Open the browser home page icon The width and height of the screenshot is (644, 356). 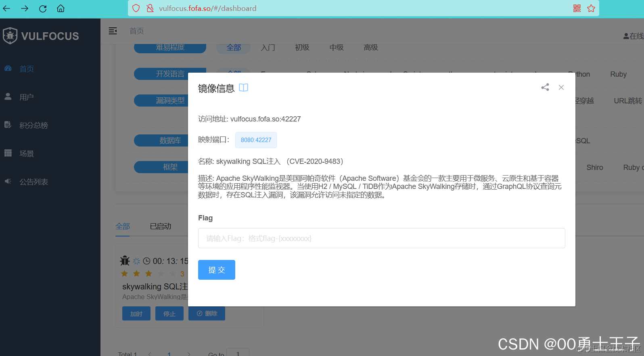61,8
